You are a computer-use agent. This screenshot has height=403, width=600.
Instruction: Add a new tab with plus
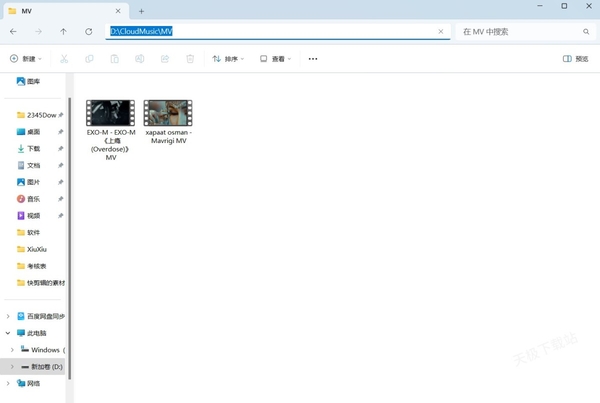pyautogui.click(x=141, y=11)
